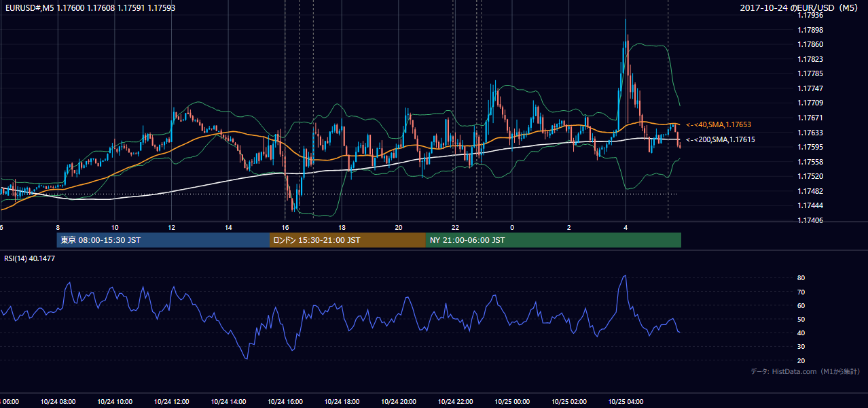Click the RSI scale value 70

click(x=801, y=292)
